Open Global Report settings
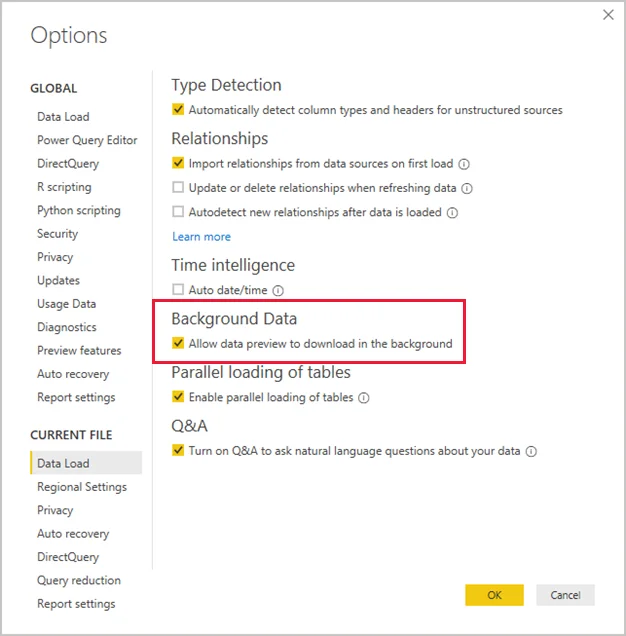Image resolution: width=626 pixels, height=636 pixels. 76,398
